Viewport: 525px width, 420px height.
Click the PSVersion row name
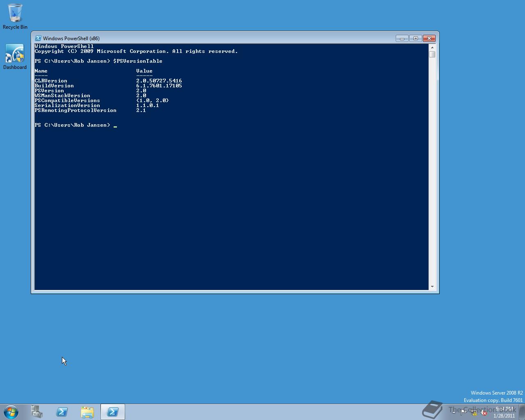pyautogui.click(x=49, y=91)
